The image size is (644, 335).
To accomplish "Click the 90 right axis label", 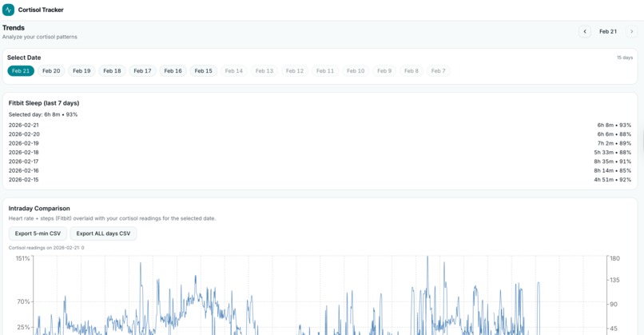I will coord(614,304).
